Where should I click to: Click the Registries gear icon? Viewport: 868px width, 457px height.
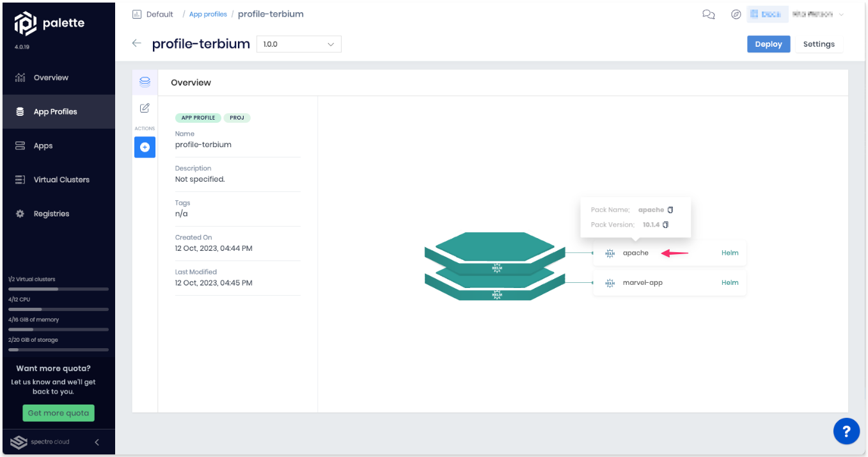click(x=20, y=214)
